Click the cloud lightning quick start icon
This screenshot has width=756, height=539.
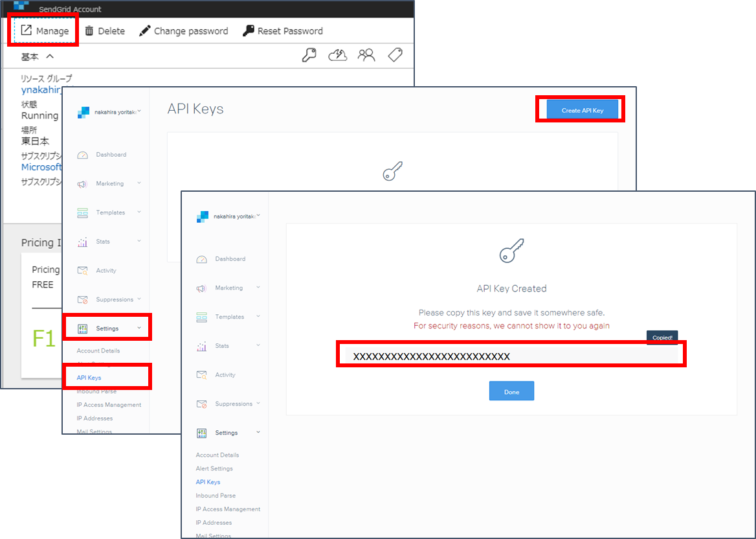click(337, 55)
